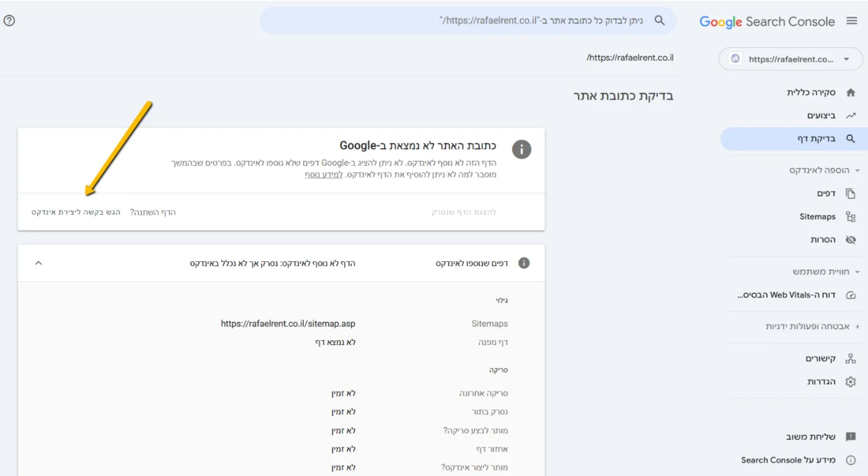Click the בדיקת כתובת אתר page title

623,96
